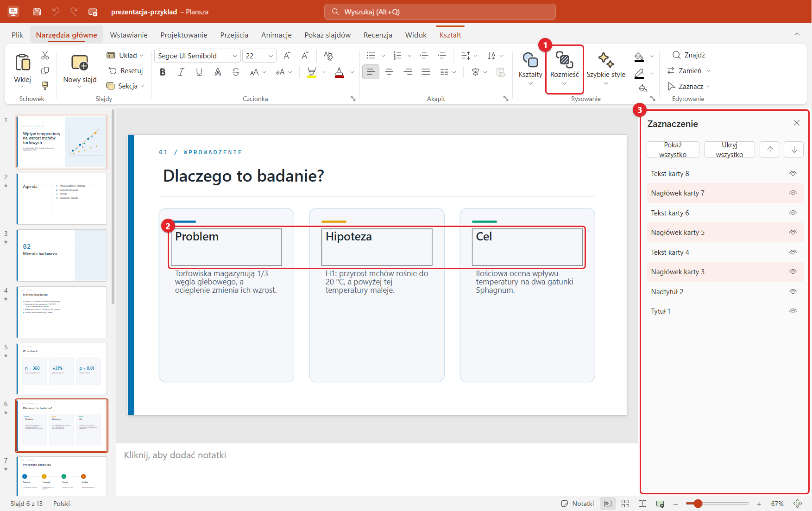Select the Format Painter brush icon
The width and height of the screenshot is (812, 511).
(45, 86)
